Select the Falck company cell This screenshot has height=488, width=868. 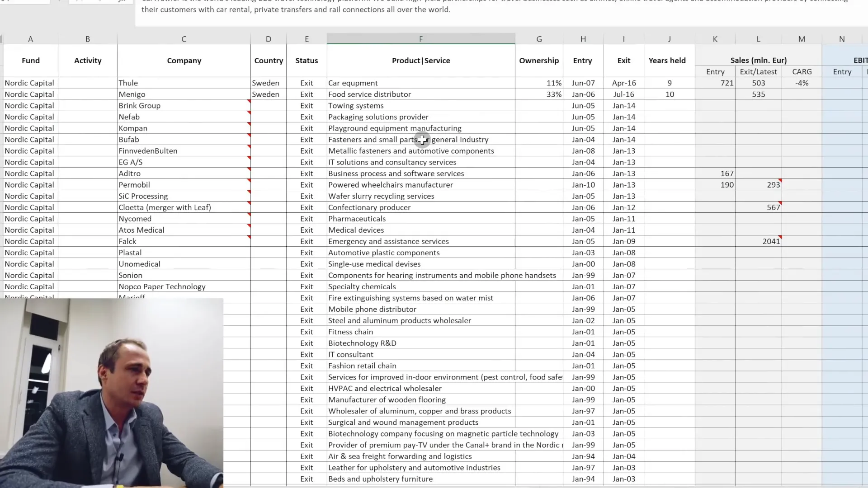(x=184, y=241)
